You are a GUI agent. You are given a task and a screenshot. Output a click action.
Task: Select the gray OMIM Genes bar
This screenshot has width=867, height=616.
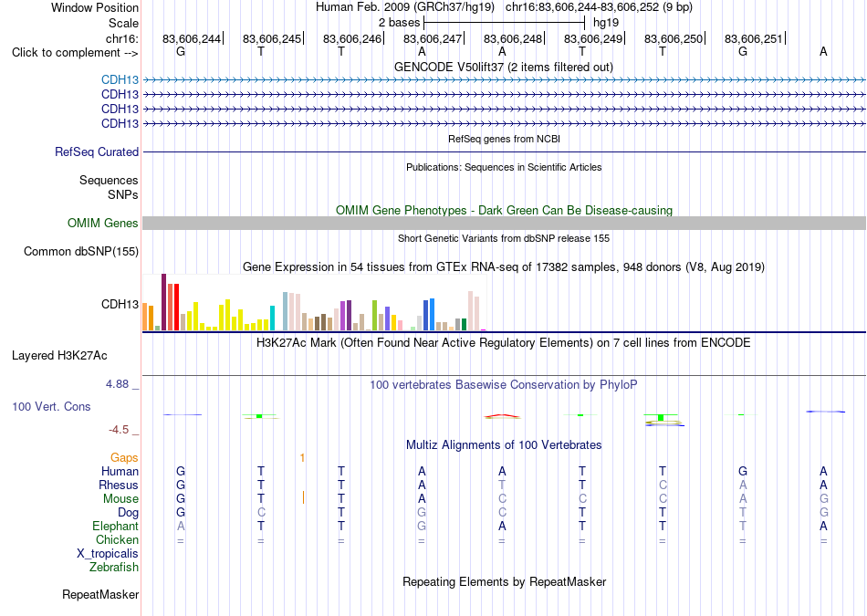pyautogui.click(x=505, y=223)
